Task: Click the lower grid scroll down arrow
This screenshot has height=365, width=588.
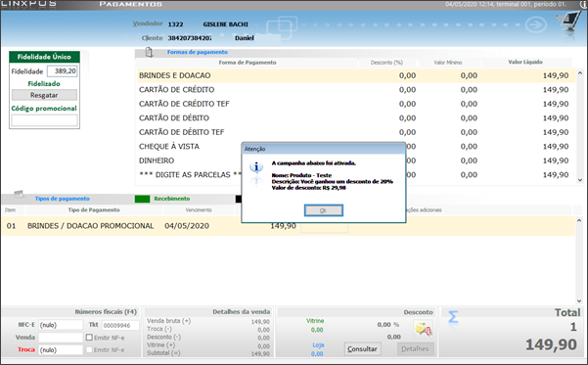Action: click(579, 300)
